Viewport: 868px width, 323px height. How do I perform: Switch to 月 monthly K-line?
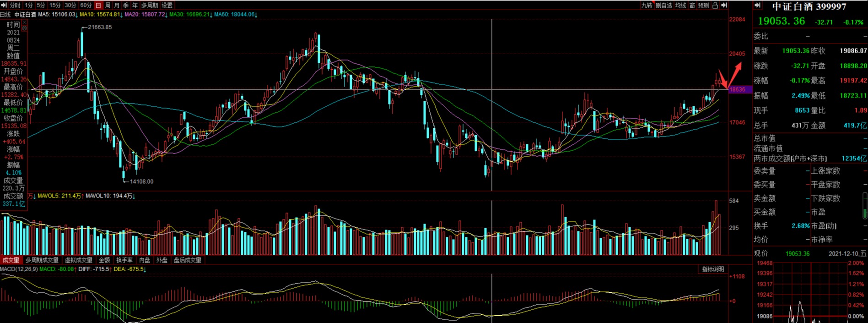[x=117, y=5]
